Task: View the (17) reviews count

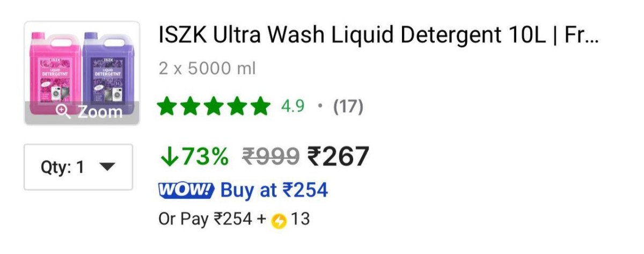Action: click(348, 106)
